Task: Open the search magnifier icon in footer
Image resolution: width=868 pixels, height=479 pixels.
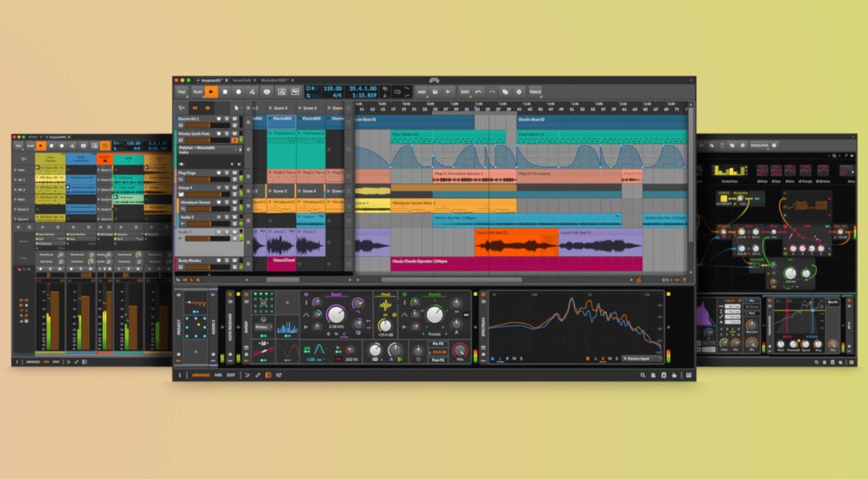Action: [x=643, y=375]
